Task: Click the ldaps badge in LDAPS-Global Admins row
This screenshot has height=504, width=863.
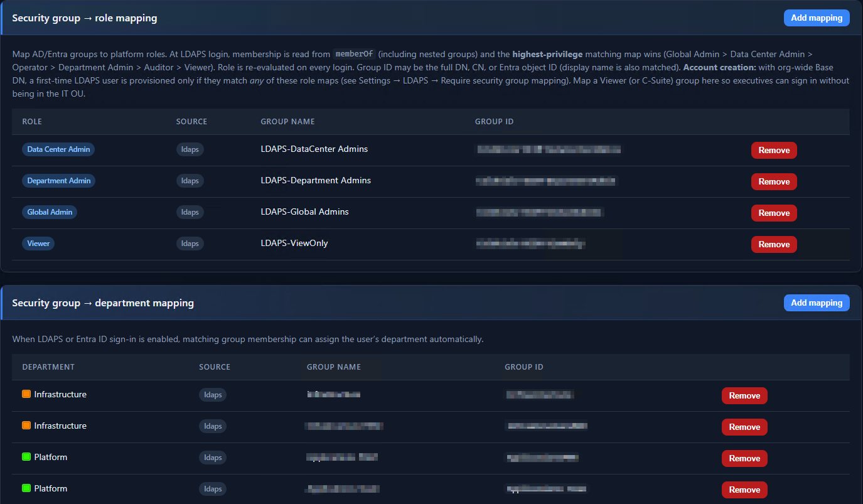Action: tap(190, 212)
